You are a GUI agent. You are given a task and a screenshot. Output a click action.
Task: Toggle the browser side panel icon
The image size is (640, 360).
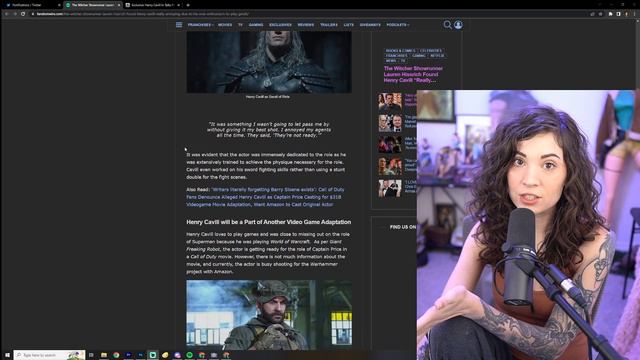(618, 14)
